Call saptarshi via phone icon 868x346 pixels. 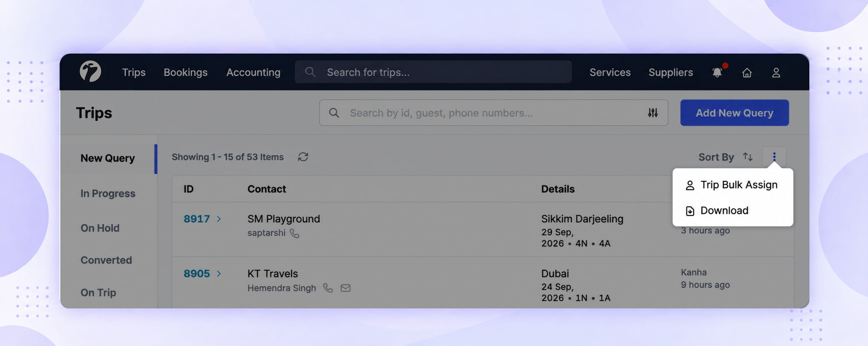coord(295,233)
